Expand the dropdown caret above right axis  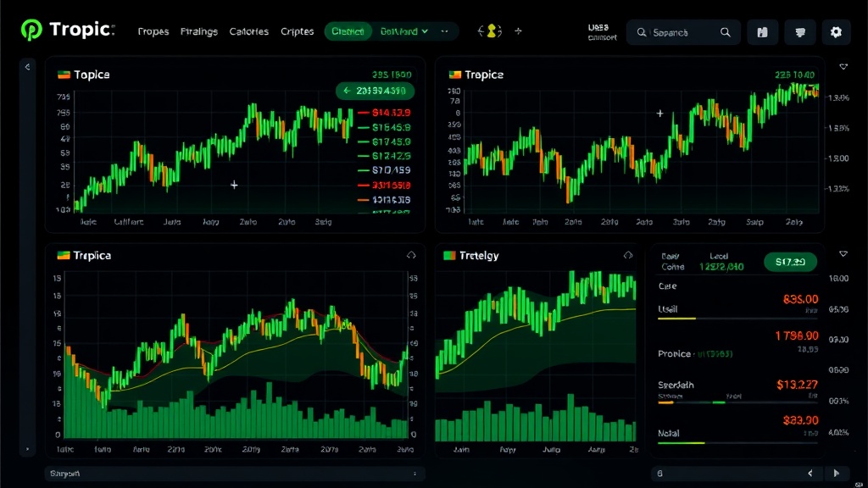point(843,67)
